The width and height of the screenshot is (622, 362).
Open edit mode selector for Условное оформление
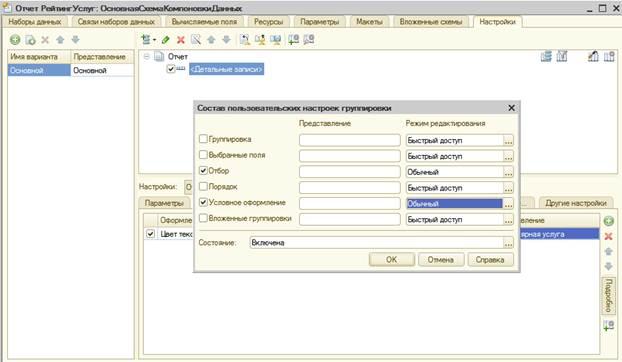pos(508,204)
